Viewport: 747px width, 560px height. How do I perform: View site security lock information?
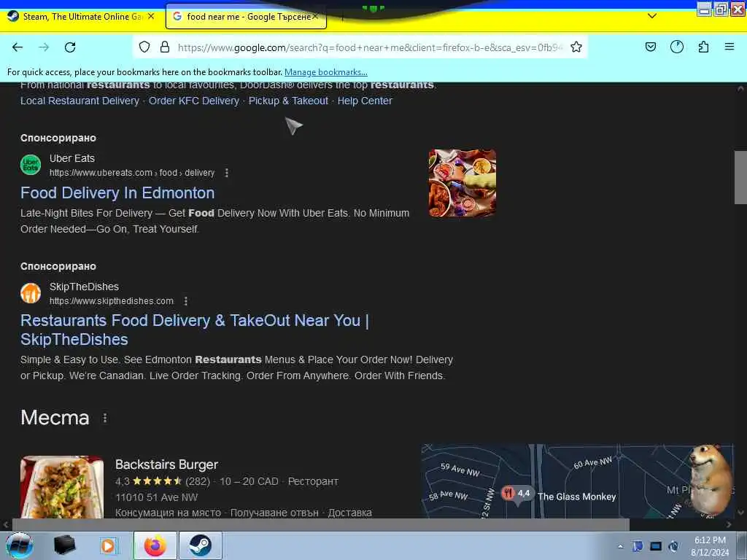point(165,47)
